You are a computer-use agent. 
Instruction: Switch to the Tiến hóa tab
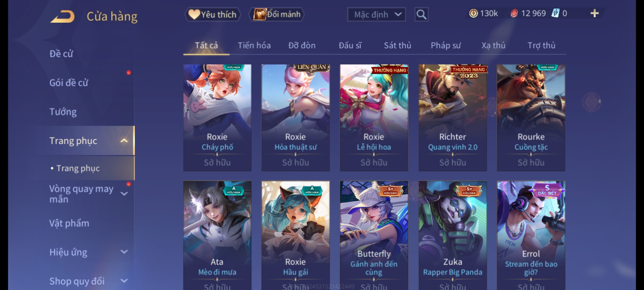[254, 45]
